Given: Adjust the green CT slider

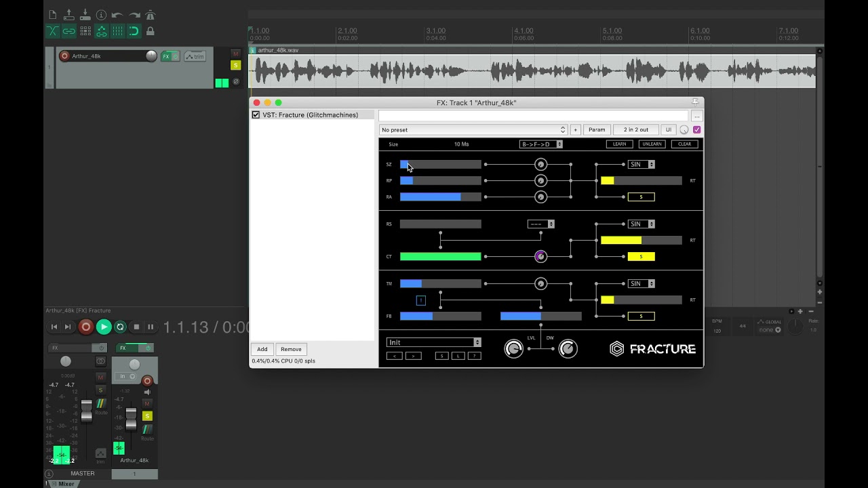Looking at the screenshot, I should [x=441, y=257].
